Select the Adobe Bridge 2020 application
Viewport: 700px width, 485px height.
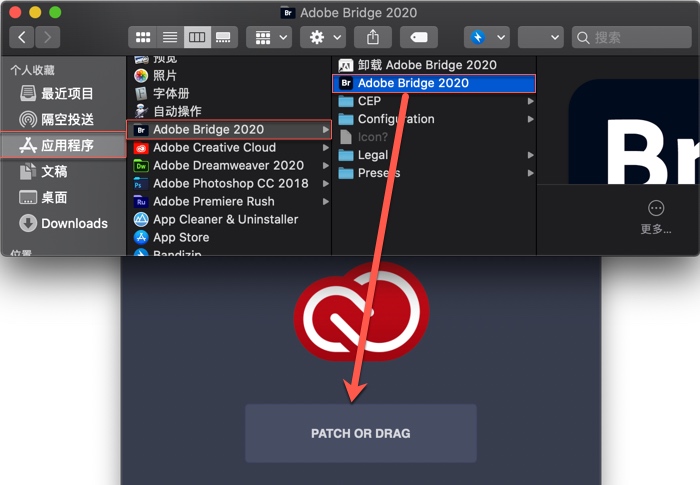[x=434, y=83]
